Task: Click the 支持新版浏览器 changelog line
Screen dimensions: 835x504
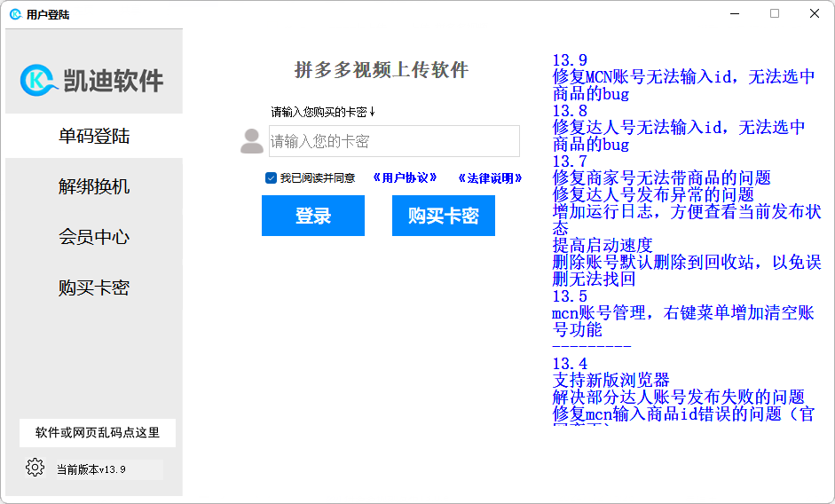Action: (610, 381)
